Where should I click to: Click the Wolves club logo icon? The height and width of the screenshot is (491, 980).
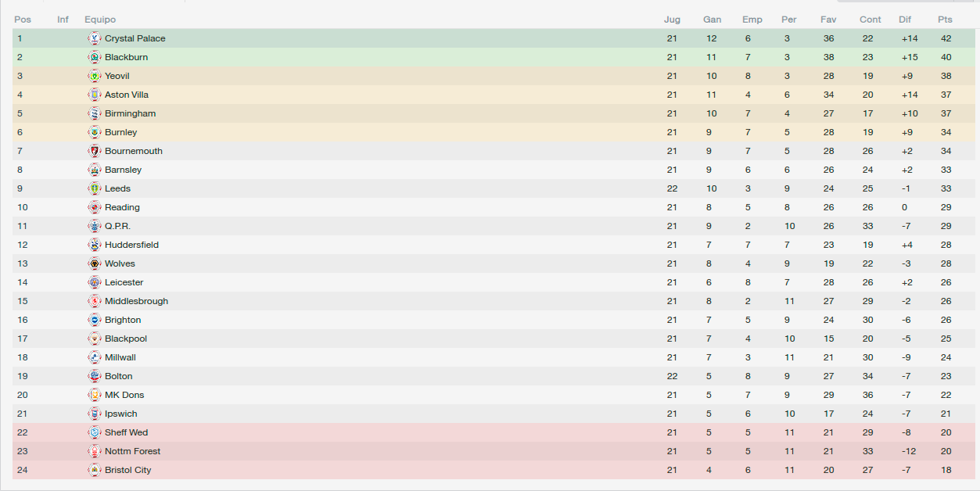[x=95, y=263]
